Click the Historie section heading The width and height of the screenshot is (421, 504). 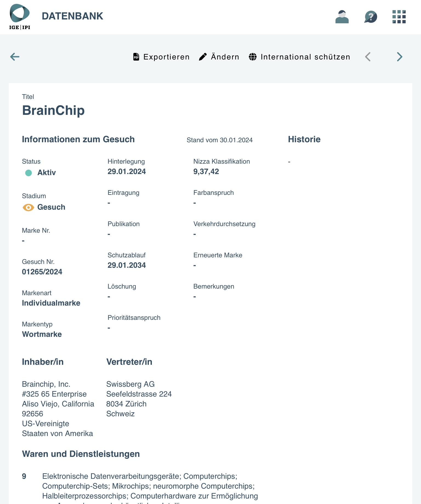304,139
